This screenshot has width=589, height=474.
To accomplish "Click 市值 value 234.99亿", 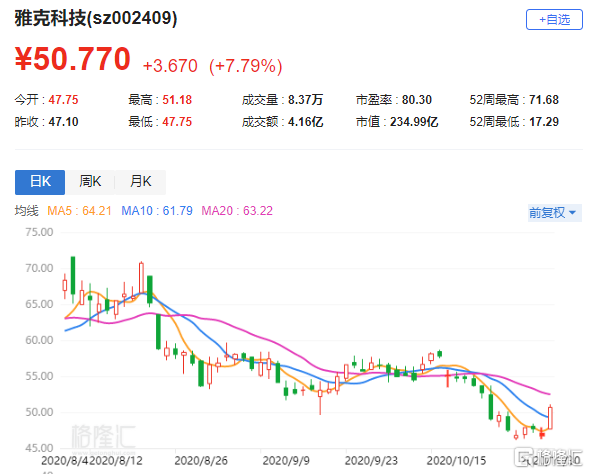I will 414,122.
